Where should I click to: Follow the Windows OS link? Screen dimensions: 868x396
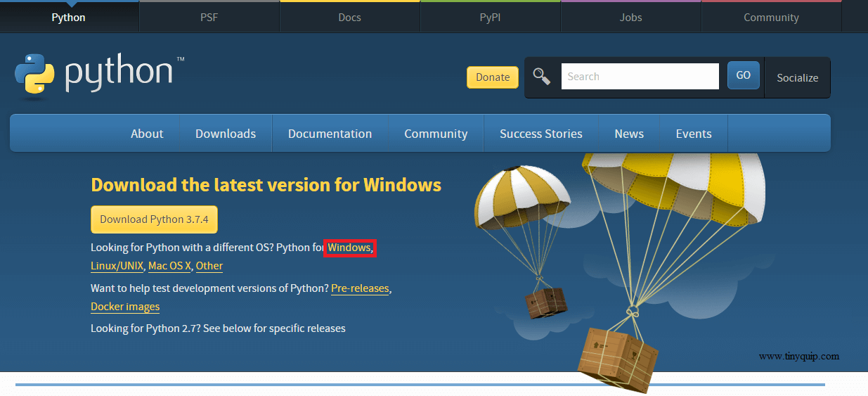[349, 248]
